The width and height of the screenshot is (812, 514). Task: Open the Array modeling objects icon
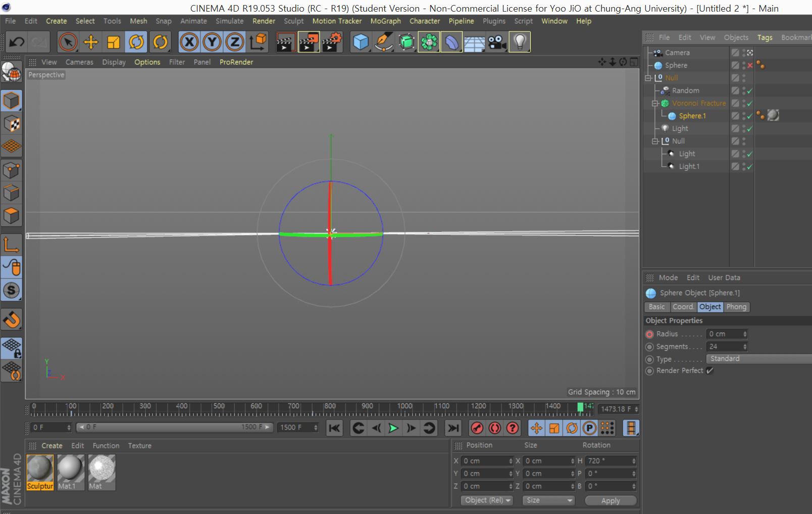click(x=429, y=42)
